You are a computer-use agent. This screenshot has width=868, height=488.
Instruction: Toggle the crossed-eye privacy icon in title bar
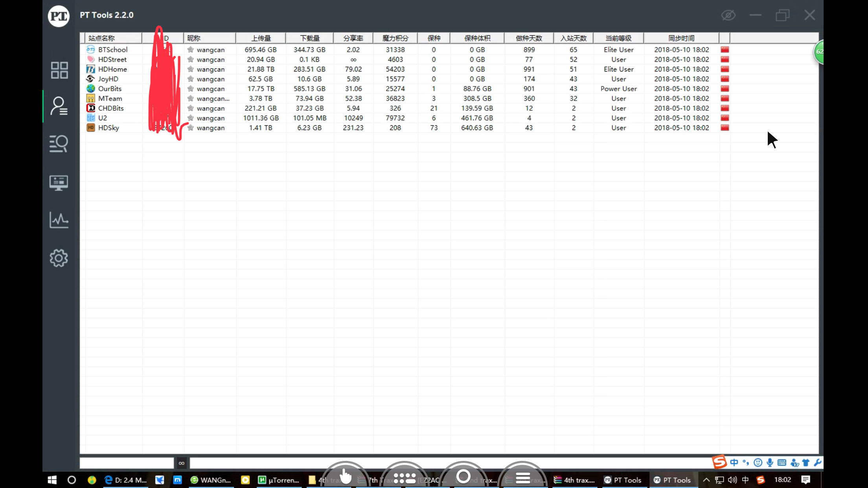(x=728, y=15)
